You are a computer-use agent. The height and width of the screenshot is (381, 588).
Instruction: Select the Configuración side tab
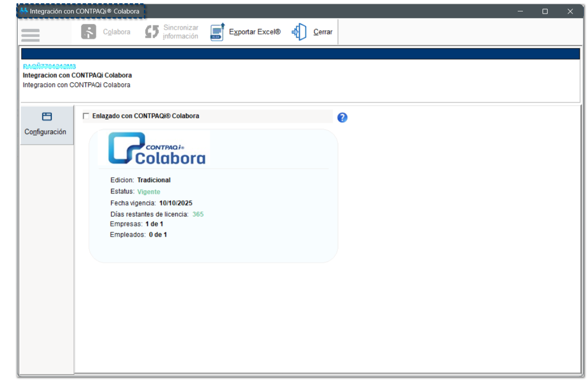[x=47, y=124]
